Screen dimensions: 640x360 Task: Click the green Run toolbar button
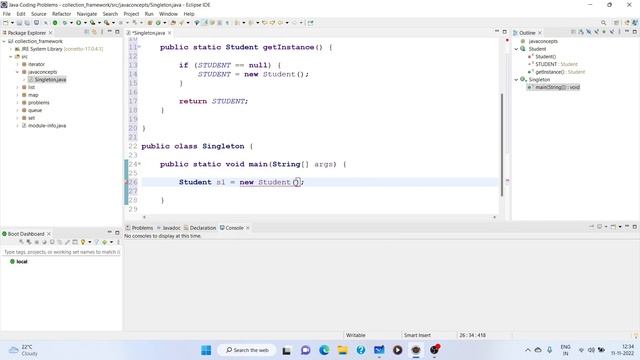coord(78,23)
